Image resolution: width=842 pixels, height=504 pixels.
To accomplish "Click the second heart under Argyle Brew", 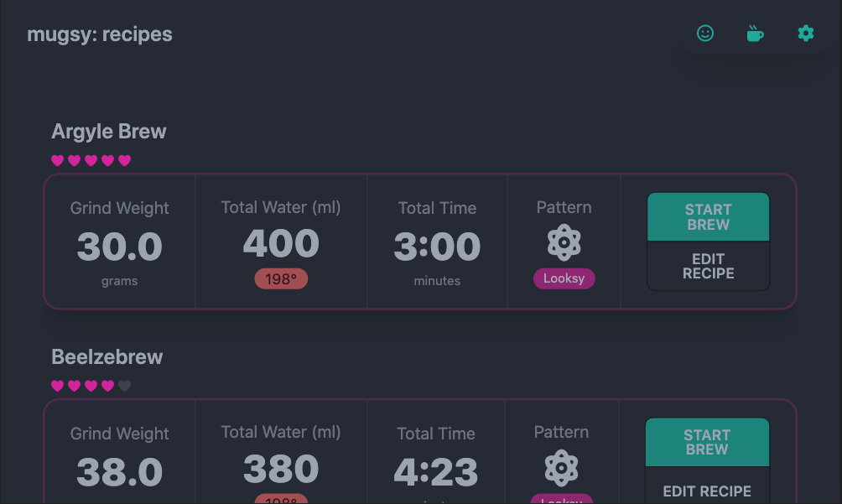I will point(74,160).
